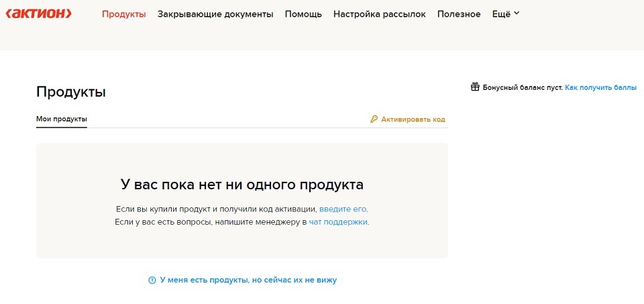Click the Актион logo
This screenshot has height=304, width=644.
[x=38, y=14]
